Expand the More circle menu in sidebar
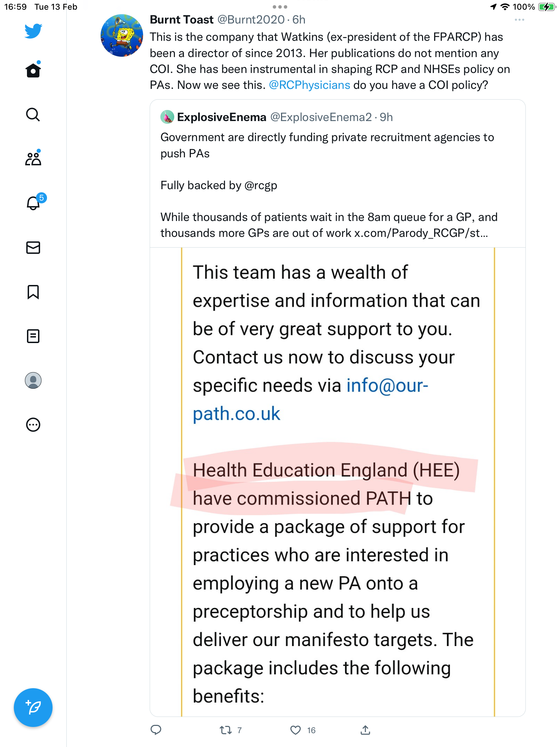560x747 pixels. pos(33,425)
